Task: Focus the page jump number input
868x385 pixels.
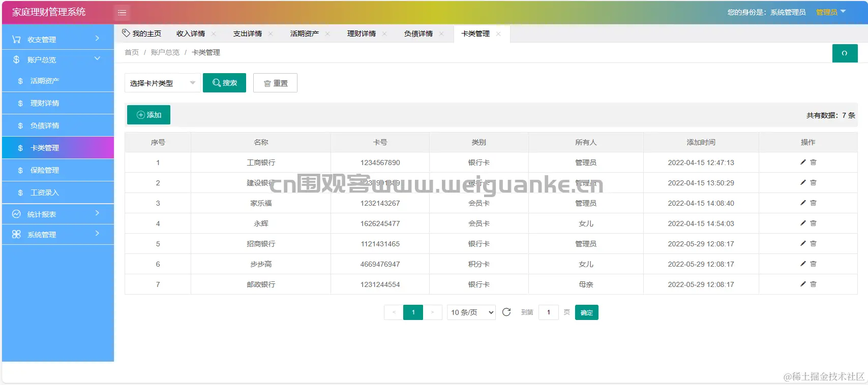Action: pyautogui.click(x=548, y=312)
